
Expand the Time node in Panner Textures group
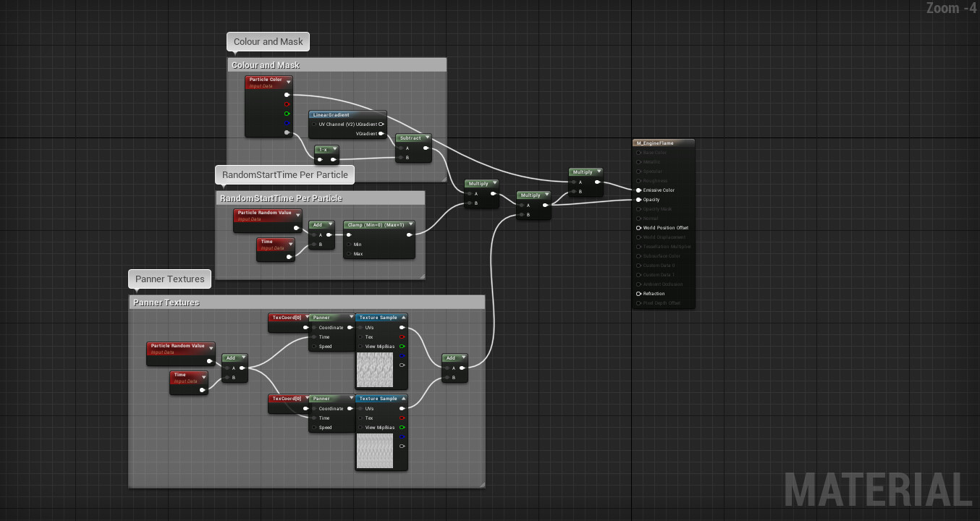tap(203, 378)
